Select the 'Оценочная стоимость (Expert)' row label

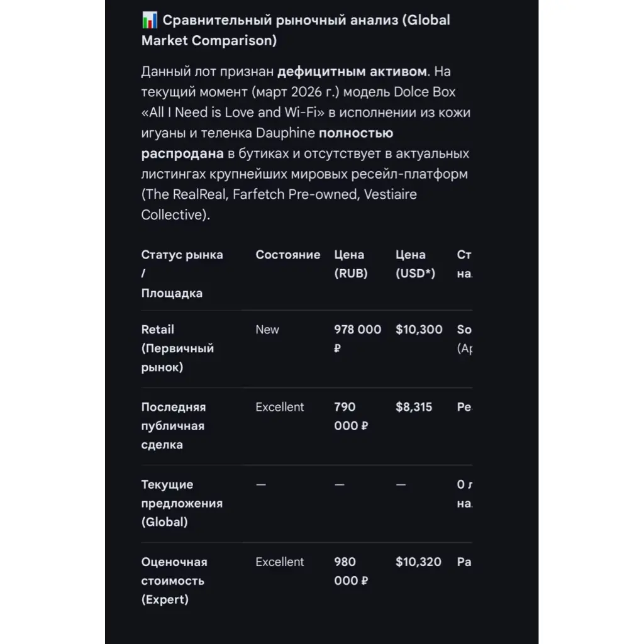coord(174,580)
